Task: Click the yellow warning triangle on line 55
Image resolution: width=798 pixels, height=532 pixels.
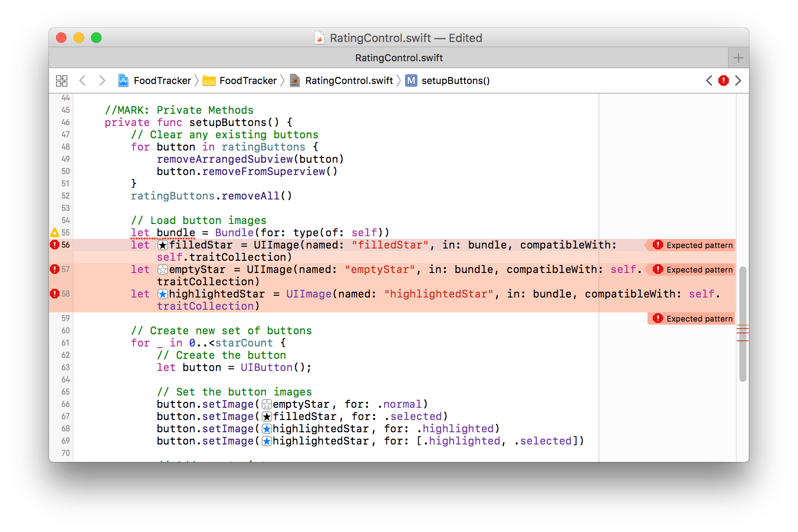Action: (54, 232)
